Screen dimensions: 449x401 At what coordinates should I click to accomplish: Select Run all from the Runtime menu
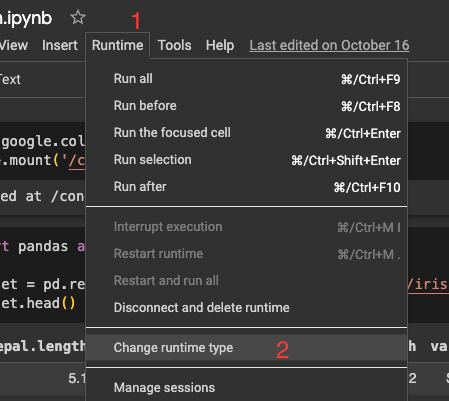coord(247,79)
